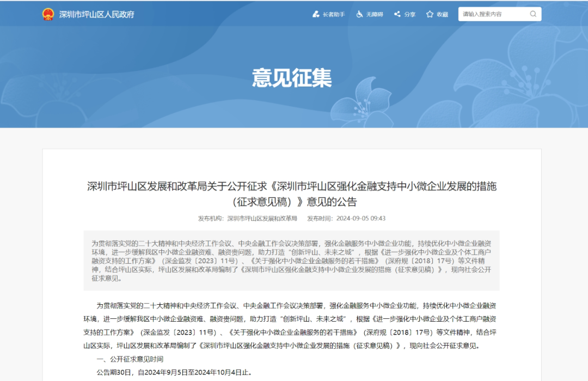Click the 分享 share icon

[397, 14]
